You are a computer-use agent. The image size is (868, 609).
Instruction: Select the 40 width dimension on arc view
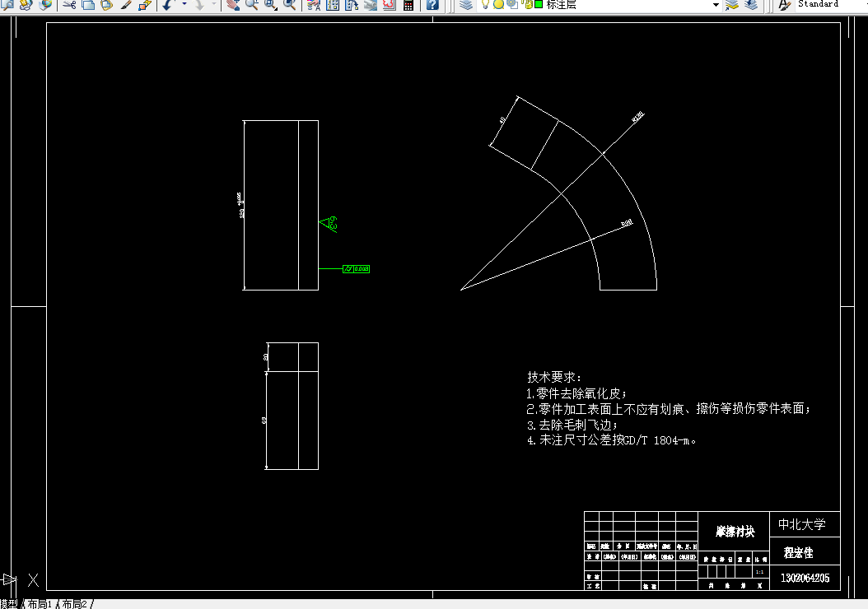click(502, 120)
